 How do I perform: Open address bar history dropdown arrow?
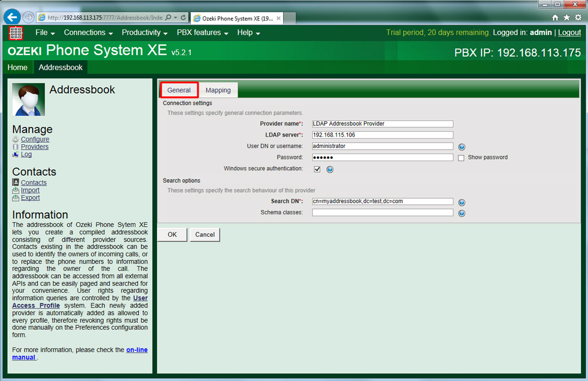(x=175, y=17)
